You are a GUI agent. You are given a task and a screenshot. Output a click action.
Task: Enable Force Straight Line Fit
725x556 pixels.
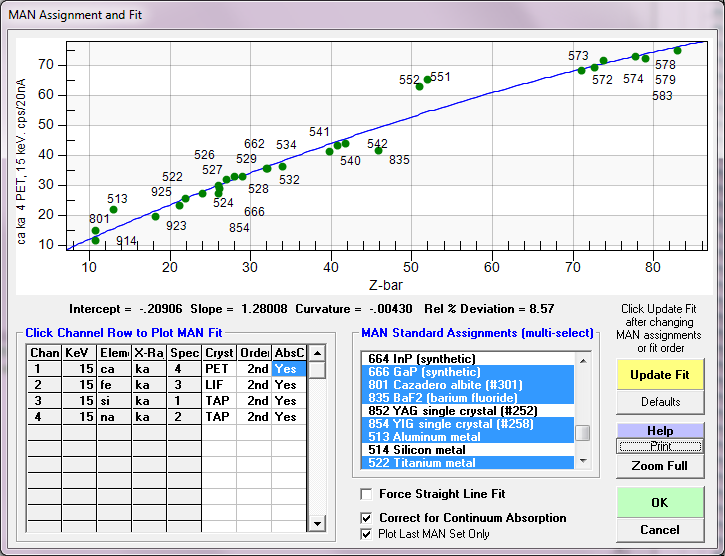[367, 494]
